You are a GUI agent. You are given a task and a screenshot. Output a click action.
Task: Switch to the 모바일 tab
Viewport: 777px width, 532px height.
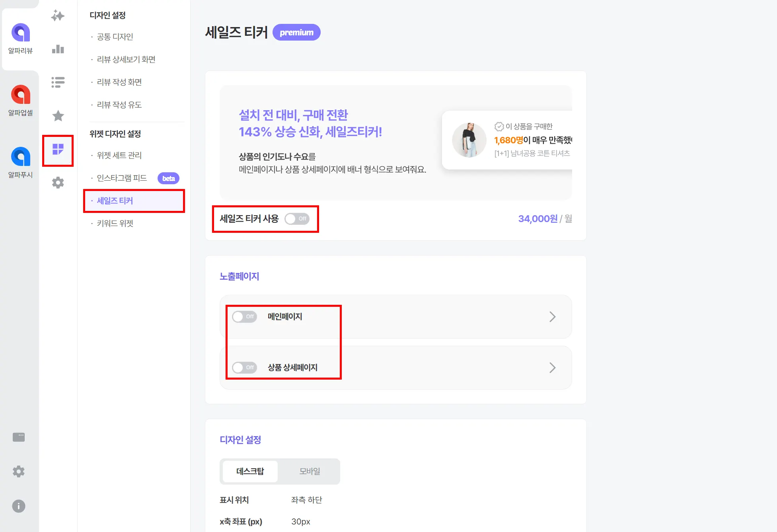point(310,472)
